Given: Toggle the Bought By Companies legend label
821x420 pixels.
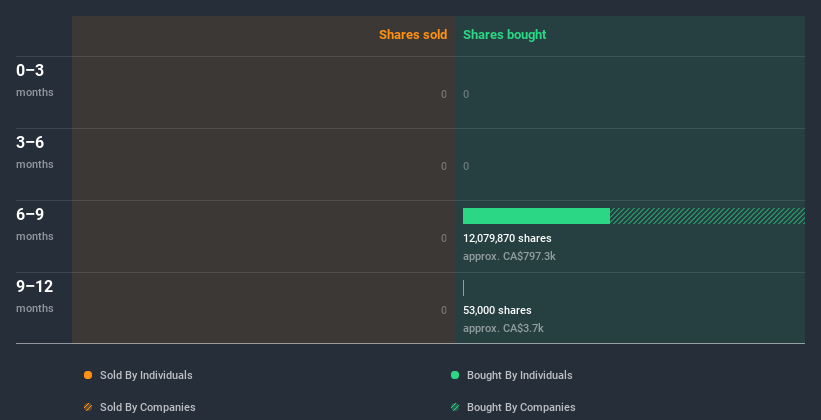Looking at the screenshot, I should (521, 407).
